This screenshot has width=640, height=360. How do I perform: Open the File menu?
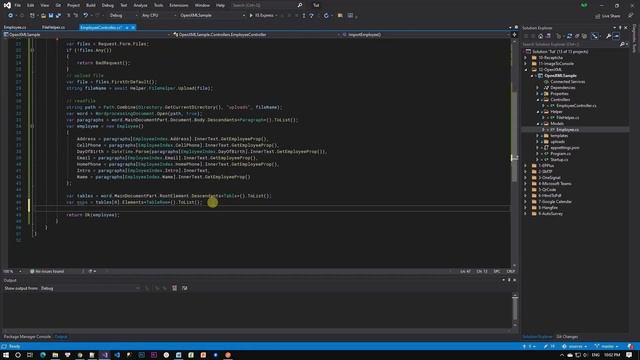click(18, 5)
